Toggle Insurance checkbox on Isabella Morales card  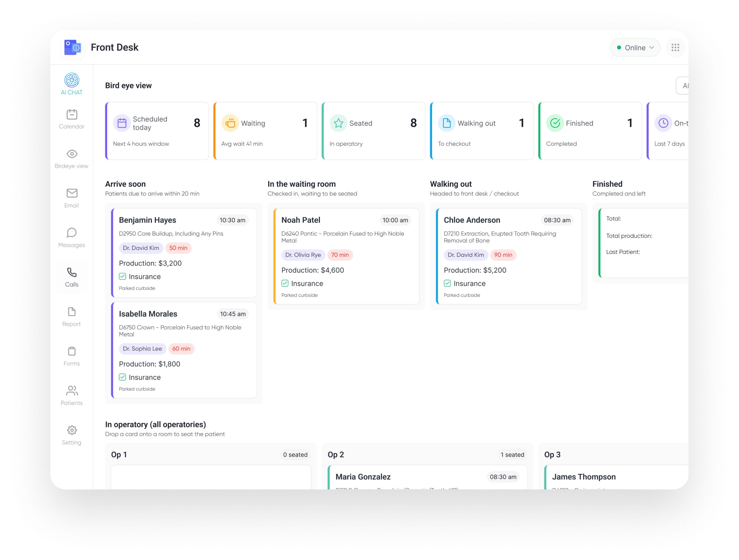coord(123,377)
